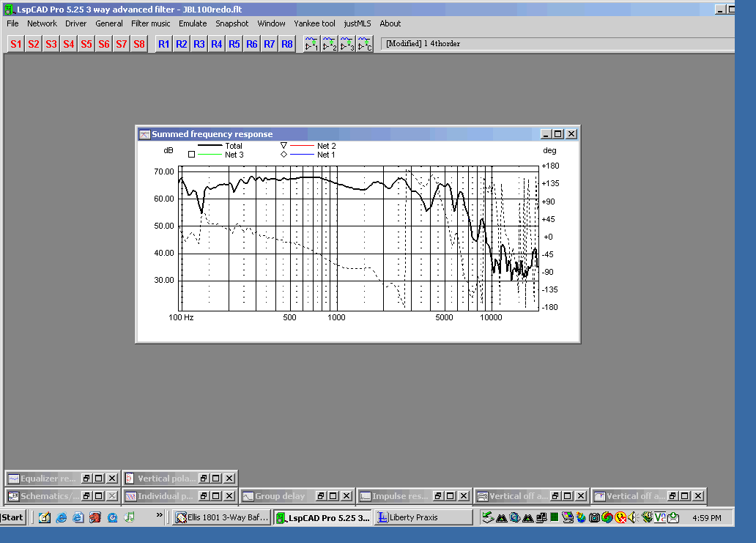The width and height of the screenshot is (756, 543).
Task: Click the S1 snapshot store button
Action: (16, 44)
